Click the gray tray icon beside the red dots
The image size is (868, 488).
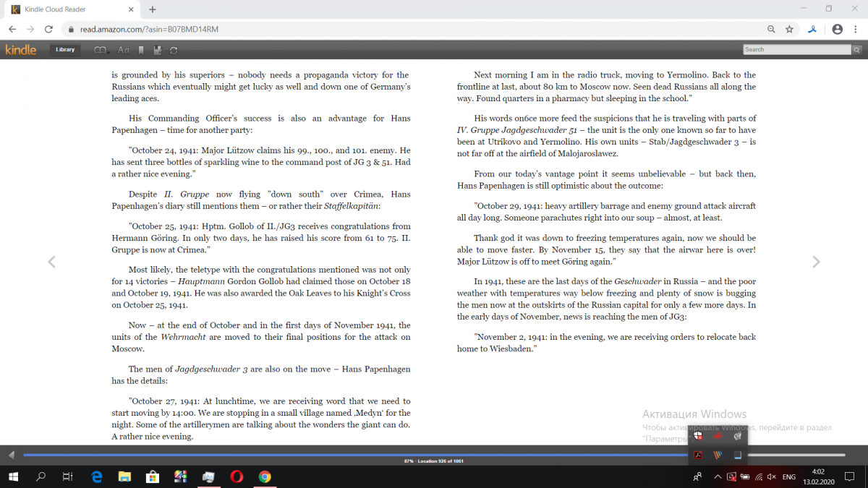pyautogui.click(x=737, y=436)
